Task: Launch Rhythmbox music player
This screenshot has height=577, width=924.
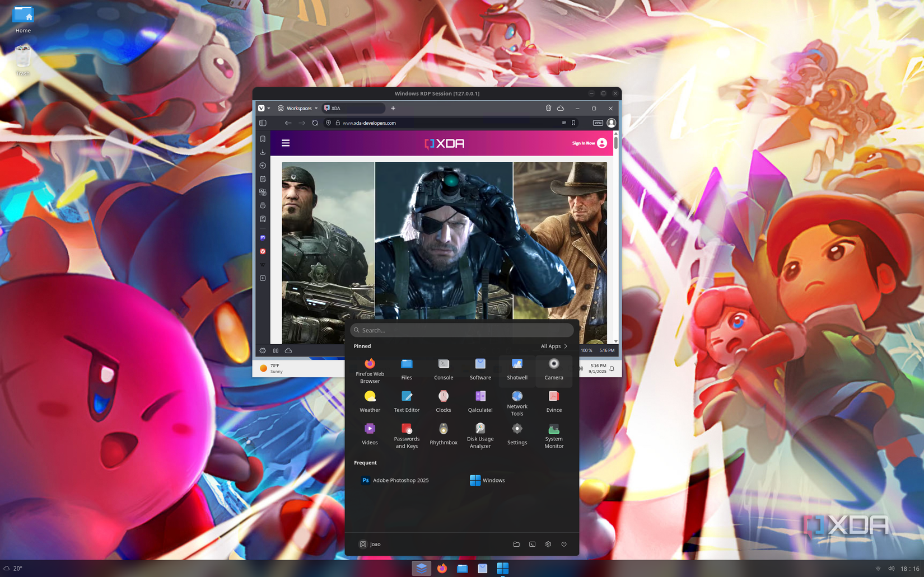Action: [x=444, y=435]
